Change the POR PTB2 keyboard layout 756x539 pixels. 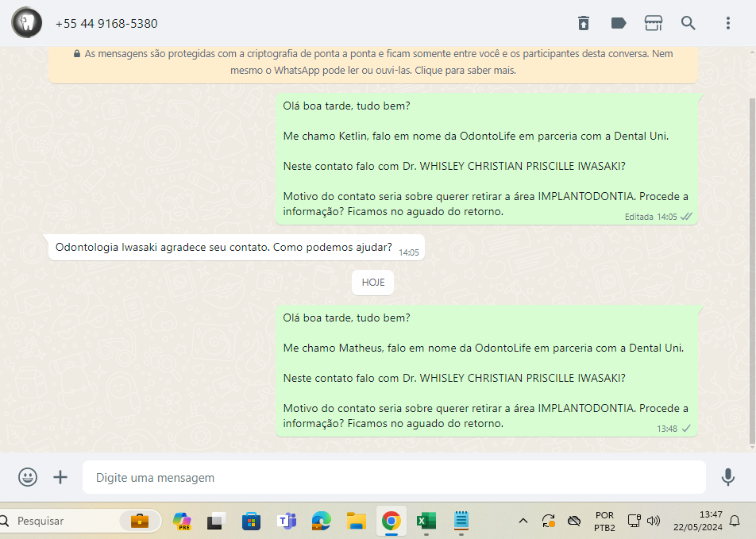coord(604,522)
